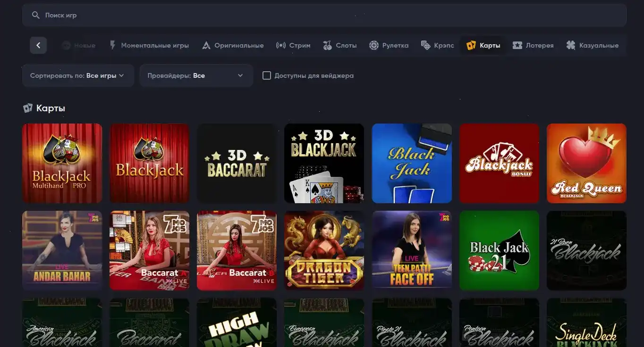
Task: Open the live Andar Bahar game
Action: click(62, 250)
